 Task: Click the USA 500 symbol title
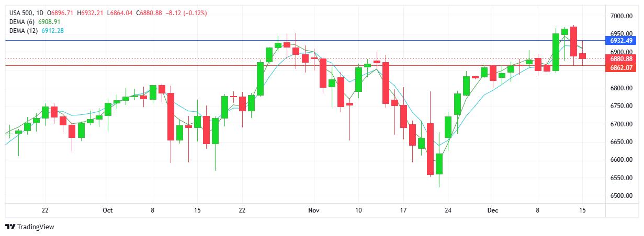point(21,13)
